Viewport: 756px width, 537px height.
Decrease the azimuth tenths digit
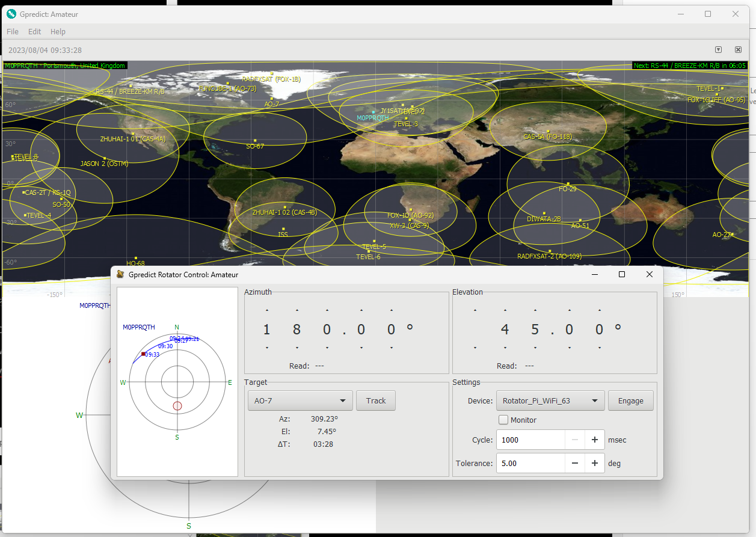click(x=361, y=348)
